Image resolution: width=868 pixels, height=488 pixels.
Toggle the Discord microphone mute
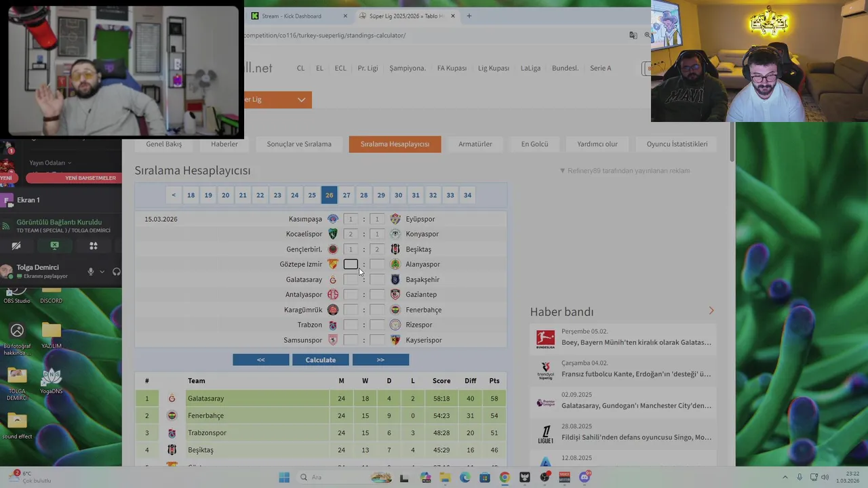(90, 271)
